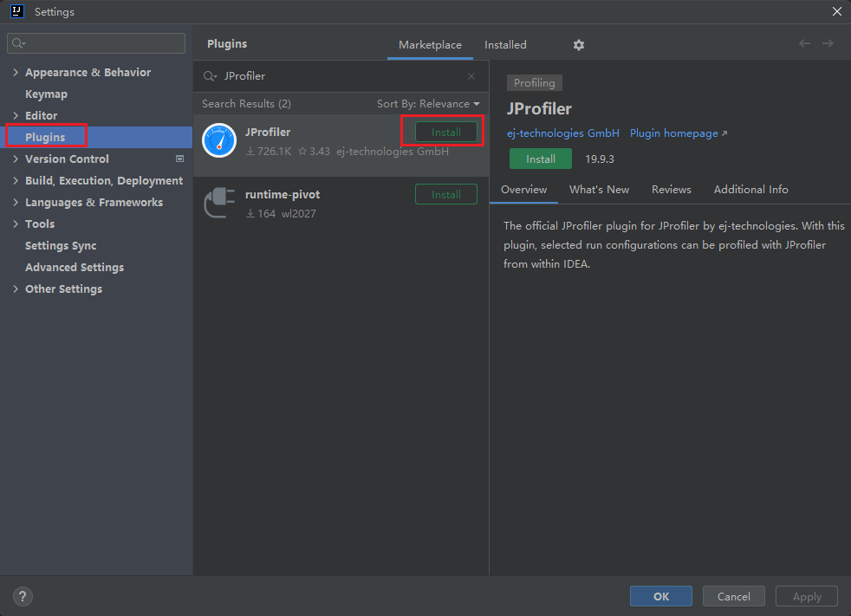Click the 3.43 star rating
The image size is (851, 616).
point(315,152)
